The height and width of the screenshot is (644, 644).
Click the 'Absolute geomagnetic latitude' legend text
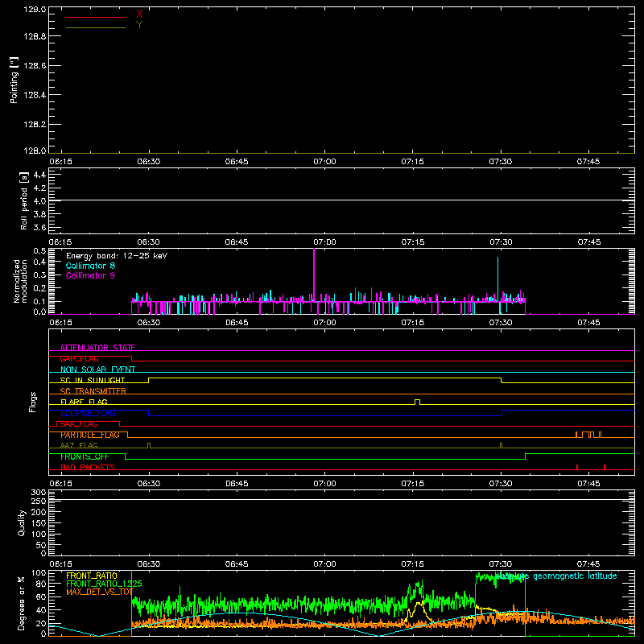click(555, 576)
